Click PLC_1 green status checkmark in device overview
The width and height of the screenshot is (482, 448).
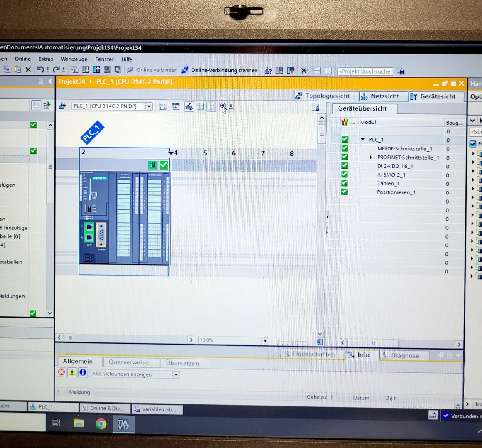coord(344,139)
